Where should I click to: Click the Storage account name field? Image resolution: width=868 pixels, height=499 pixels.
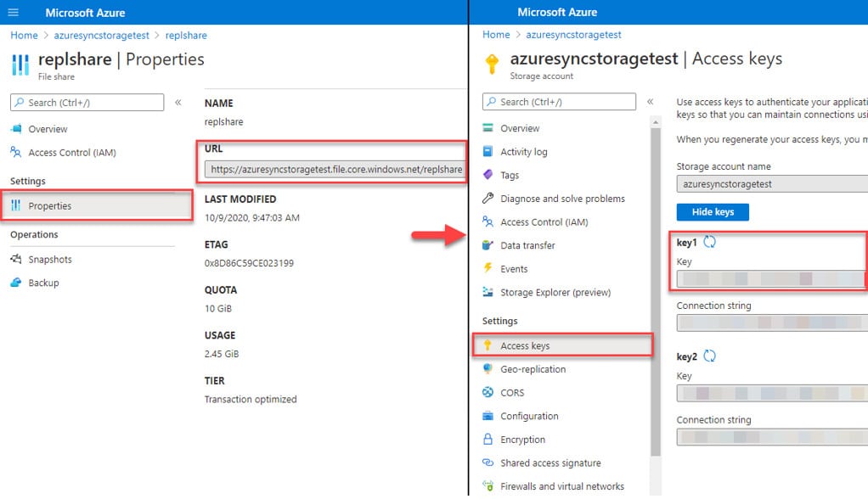point(772,183)
